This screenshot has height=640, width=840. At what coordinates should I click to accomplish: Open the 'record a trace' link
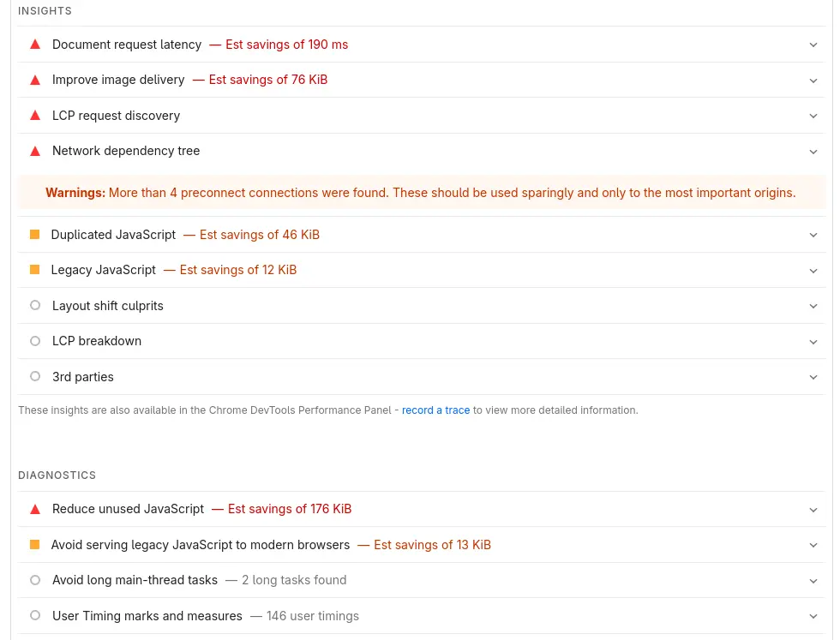click(x=435, y=410)
